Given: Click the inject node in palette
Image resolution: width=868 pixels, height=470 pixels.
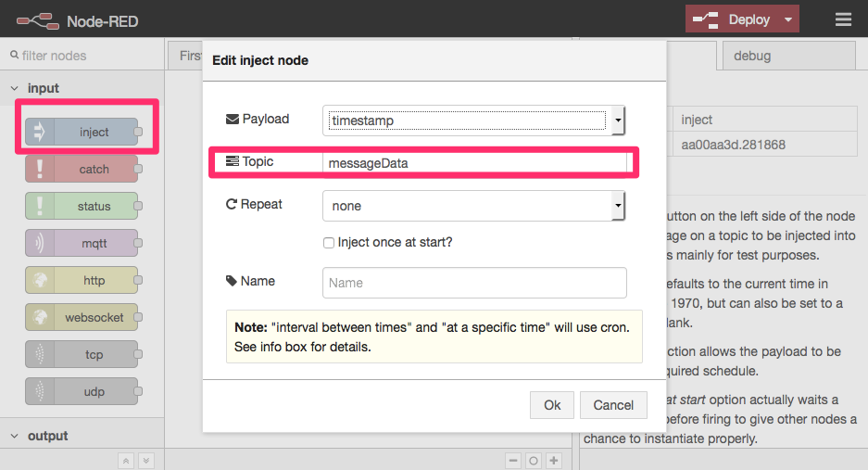Looking at the screenshot, I should click(82, 133).
